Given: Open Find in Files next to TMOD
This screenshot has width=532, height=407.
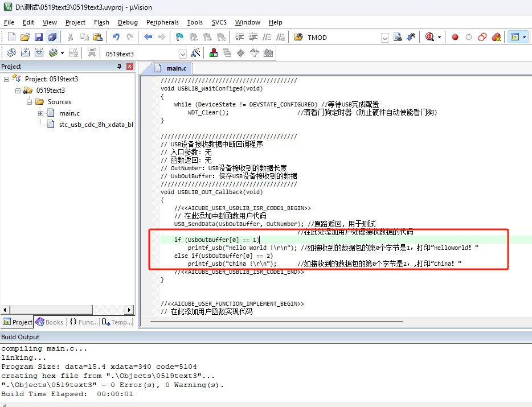Looking at the screenshot, I should point(298,37).
